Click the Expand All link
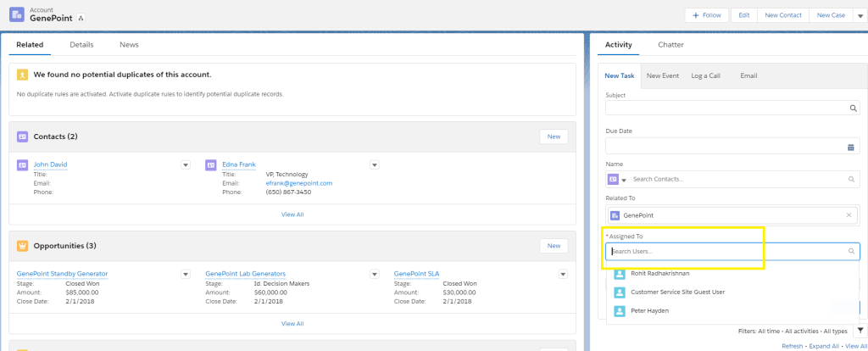Screen dimensions: 868x351 click(824, 346)
